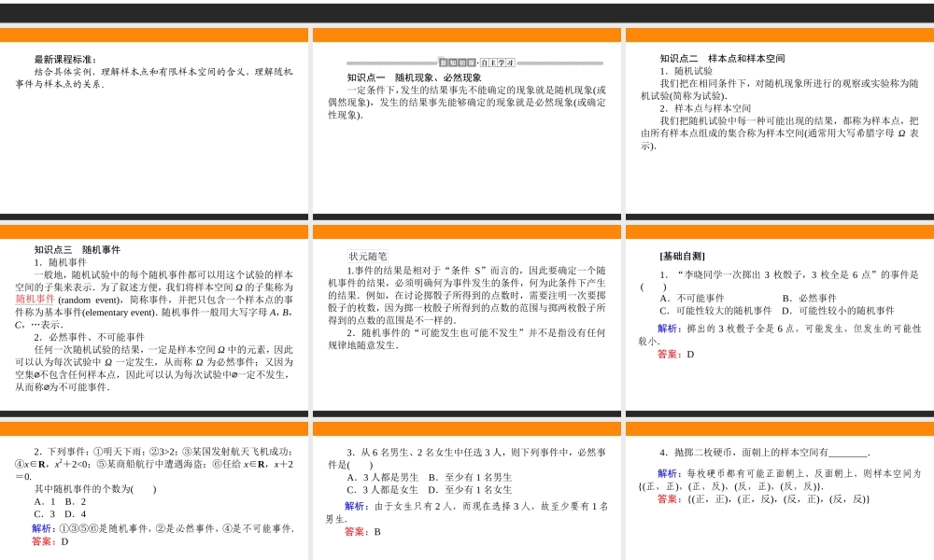
Task: Choose option C. 3 in question 2
Action: click(x=45, y=514)
